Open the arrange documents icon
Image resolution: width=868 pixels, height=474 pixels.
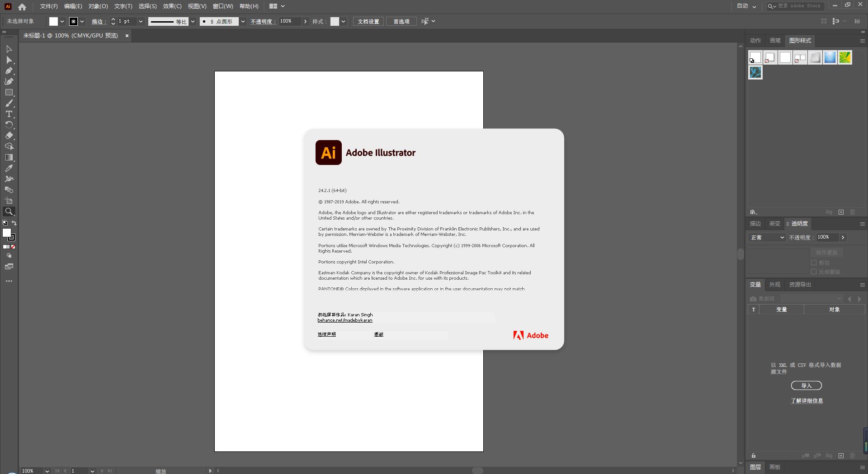(x=277, y=6)
